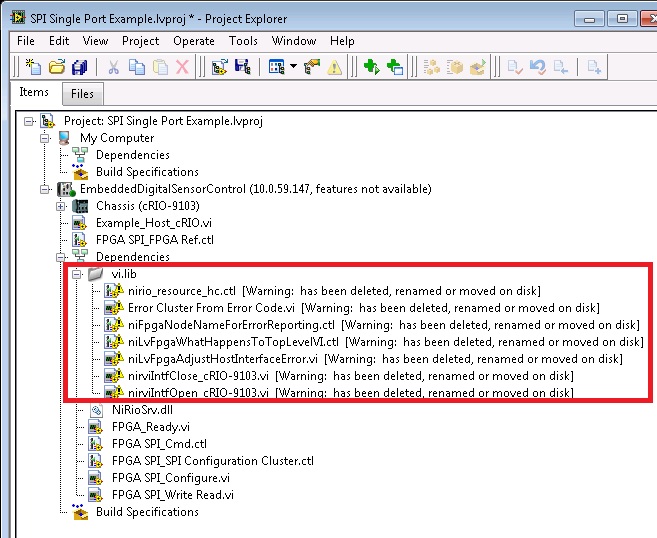The image size is (657, 538).
Task: Click the EmbeddedDigitalSensorControl target icon
Action: (x=66, y=189)
